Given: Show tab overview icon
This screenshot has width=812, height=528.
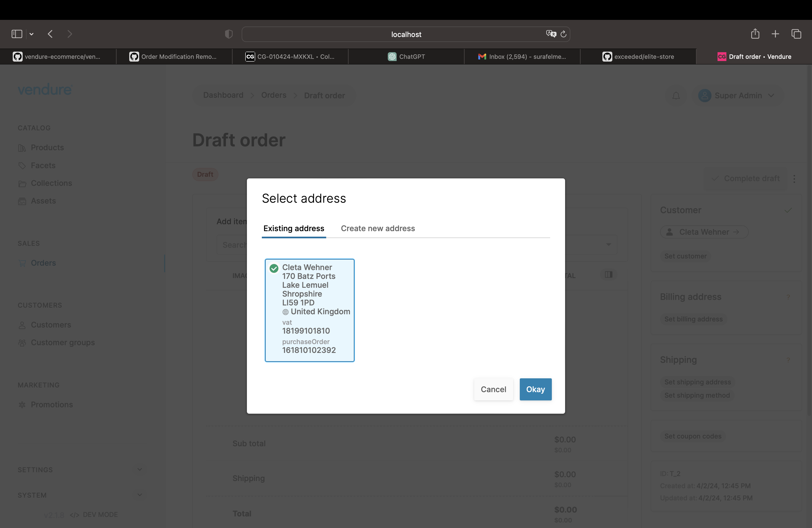Looking at the screenshot, I should 796,34.
